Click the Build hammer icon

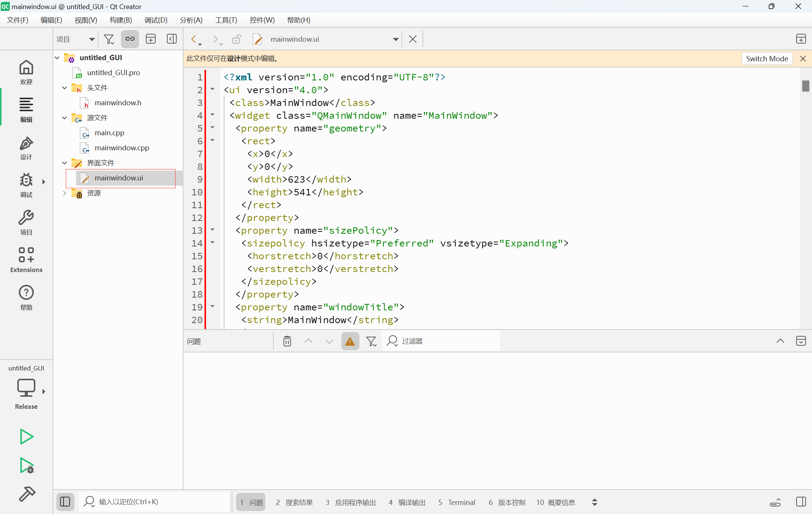pyautogui.click(x=26, y=494)
